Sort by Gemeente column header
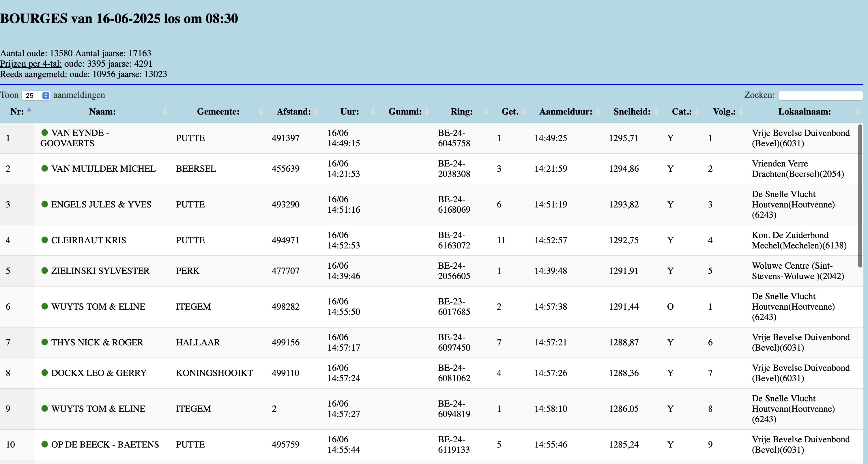Image resolution: width=868 pixels, height=464 pixels. 218,112
